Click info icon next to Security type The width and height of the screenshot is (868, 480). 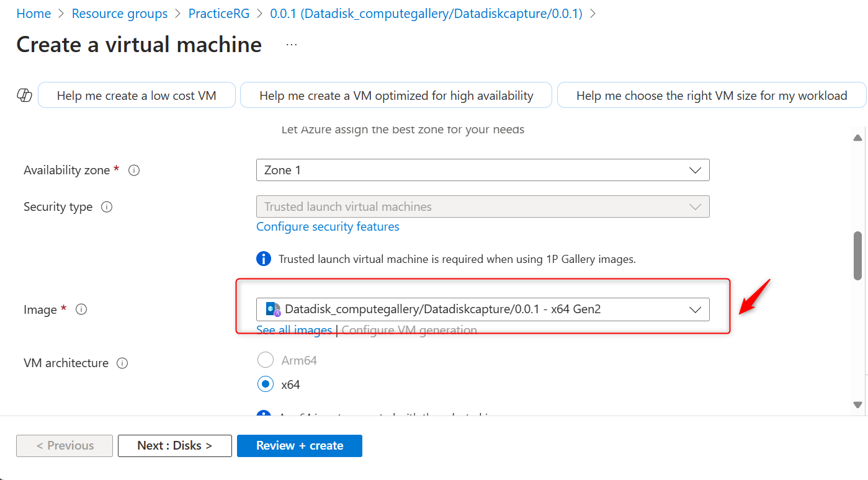pyautogui.click(x=107, y=207)
